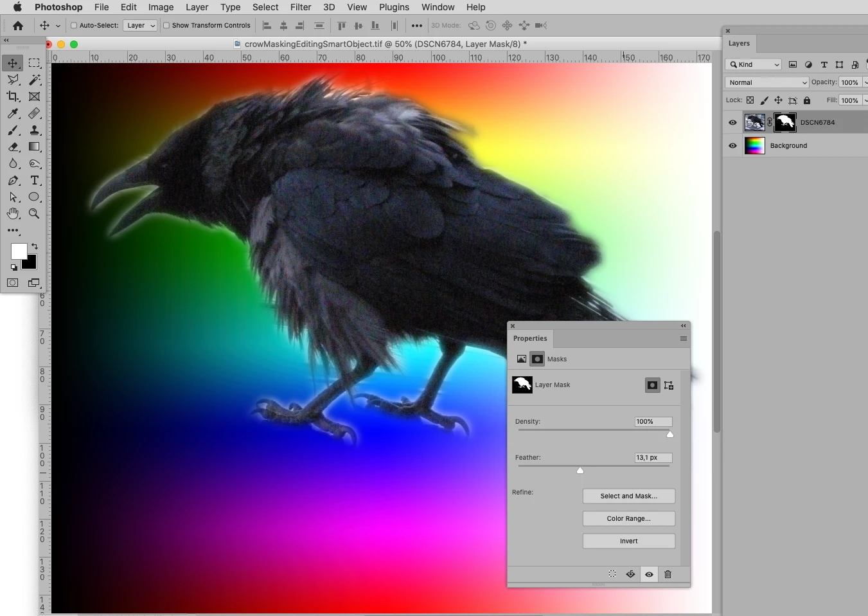Image resolution: width=868 pixels, height=616 pixels.
Task: Open the Properties panel flyout menu
Action: point(684,338)
